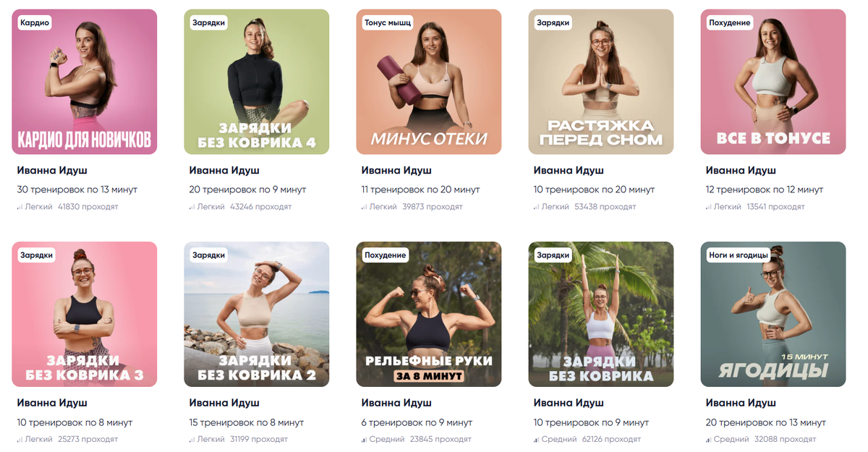Click the difficulty icon next to 41830 проходят
Image resolution: width=868 pixels, height=452 pixels.
20,207
